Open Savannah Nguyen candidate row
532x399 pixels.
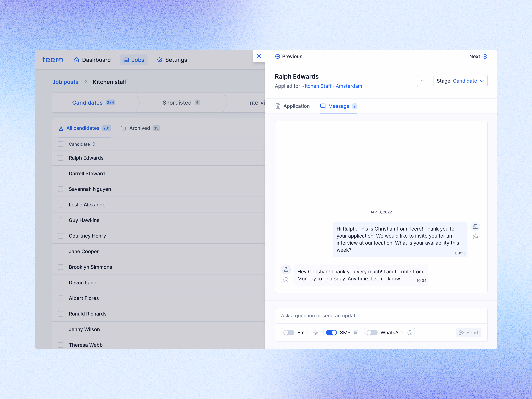(x=159, y=189)
